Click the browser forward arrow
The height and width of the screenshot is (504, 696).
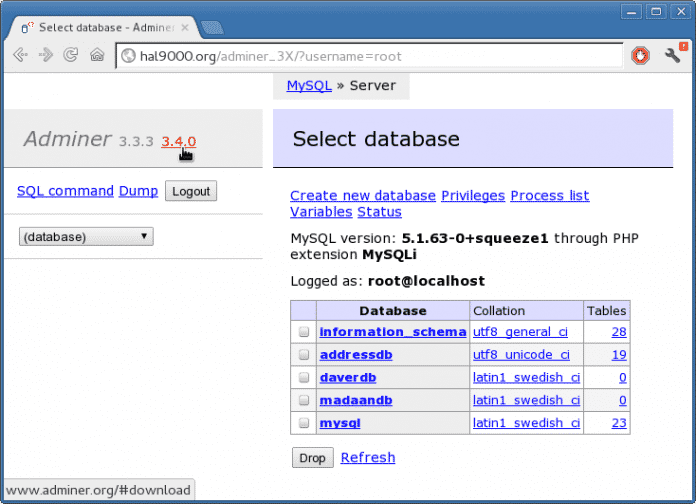(x=45, y=56)
